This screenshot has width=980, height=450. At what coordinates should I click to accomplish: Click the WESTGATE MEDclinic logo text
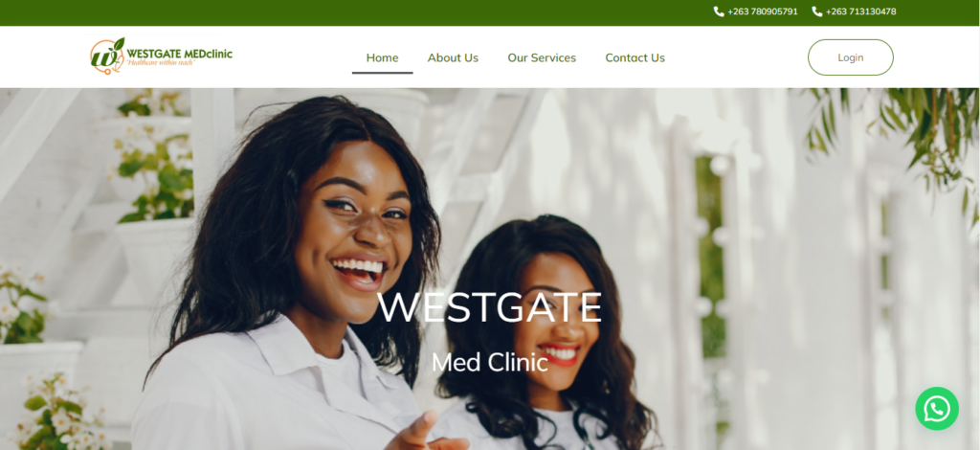click(x=179, y=53)
